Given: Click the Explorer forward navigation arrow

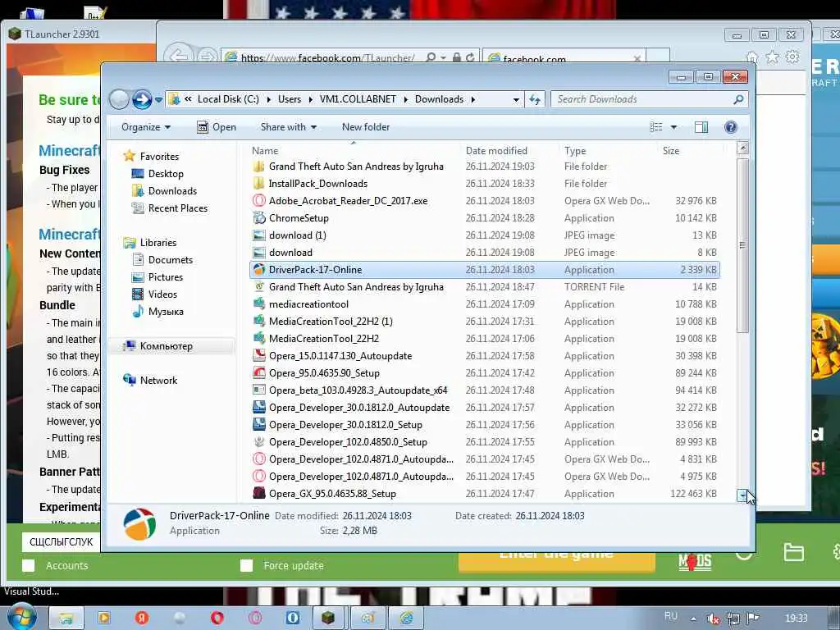Looking at the screenshot, I should pyautogui.click(x=142, y=99).
